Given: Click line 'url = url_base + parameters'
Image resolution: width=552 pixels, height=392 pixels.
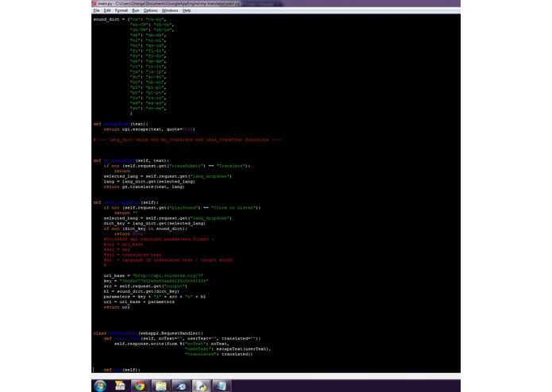Looking at the screenshot, I should pos(139,302).
